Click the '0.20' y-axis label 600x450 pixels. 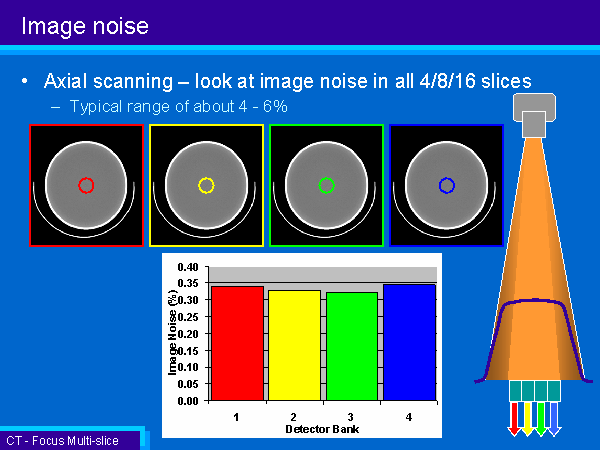point(188,334)
